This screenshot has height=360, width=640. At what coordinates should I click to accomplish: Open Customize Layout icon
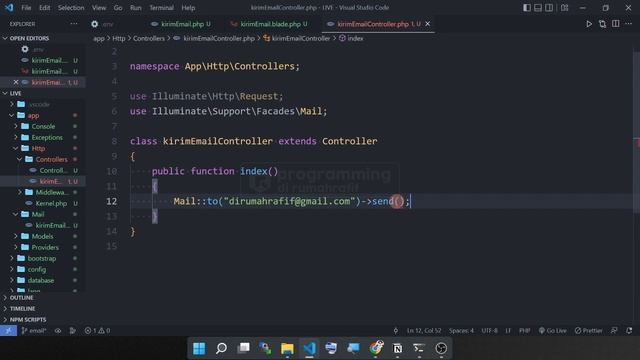click(x=564, y=8)
